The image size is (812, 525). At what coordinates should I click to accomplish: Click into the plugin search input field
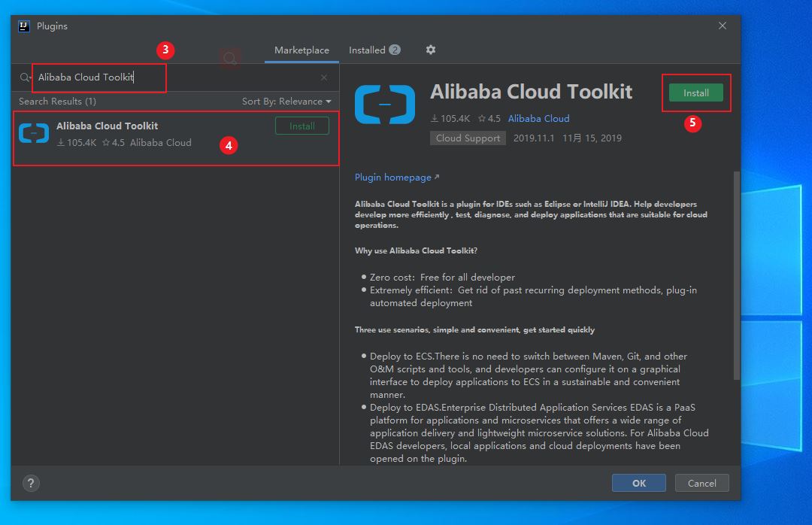176,77
